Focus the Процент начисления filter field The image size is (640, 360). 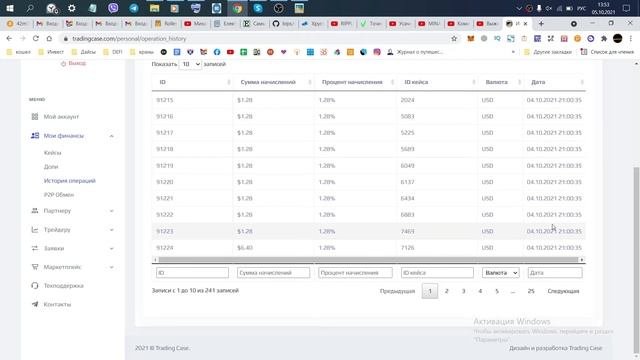356,273
